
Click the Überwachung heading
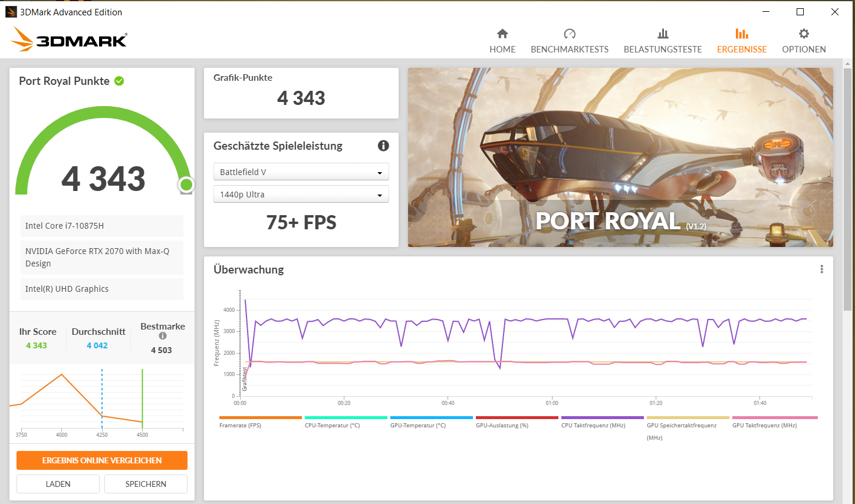(x=249, y=269)
